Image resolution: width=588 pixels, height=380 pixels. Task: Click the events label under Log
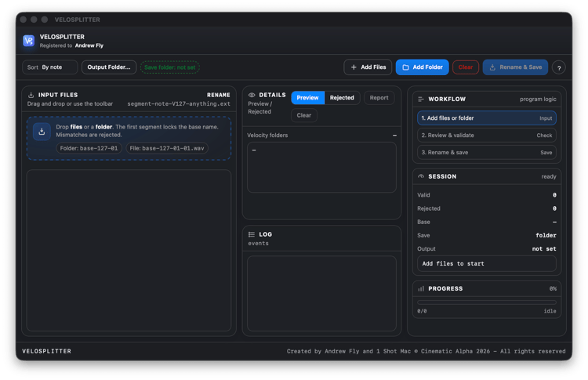tap(259, 243)
